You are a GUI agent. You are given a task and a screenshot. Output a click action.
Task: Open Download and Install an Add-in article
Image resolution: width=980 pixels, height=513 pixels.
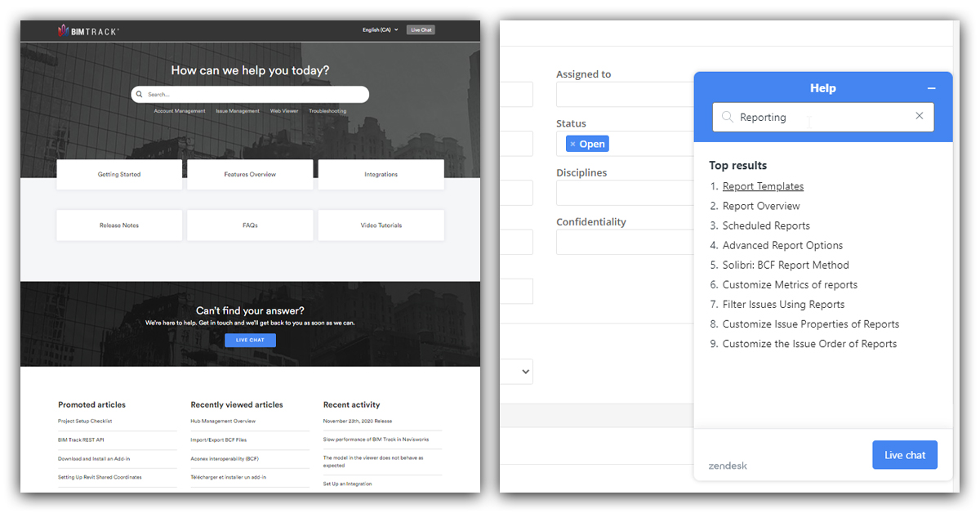pos(94,458)
